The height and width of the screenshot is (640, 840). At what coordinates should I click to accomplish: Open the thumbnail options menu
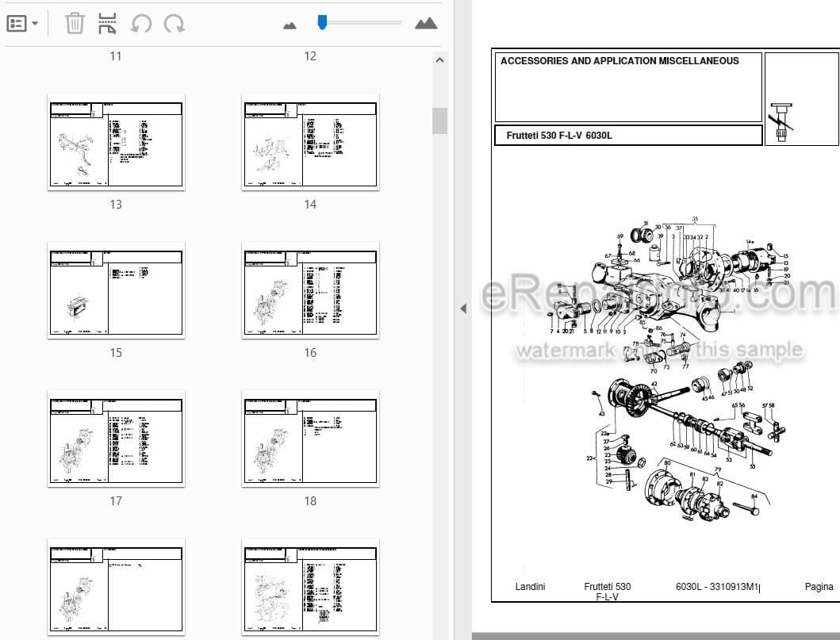click(22, 24)
